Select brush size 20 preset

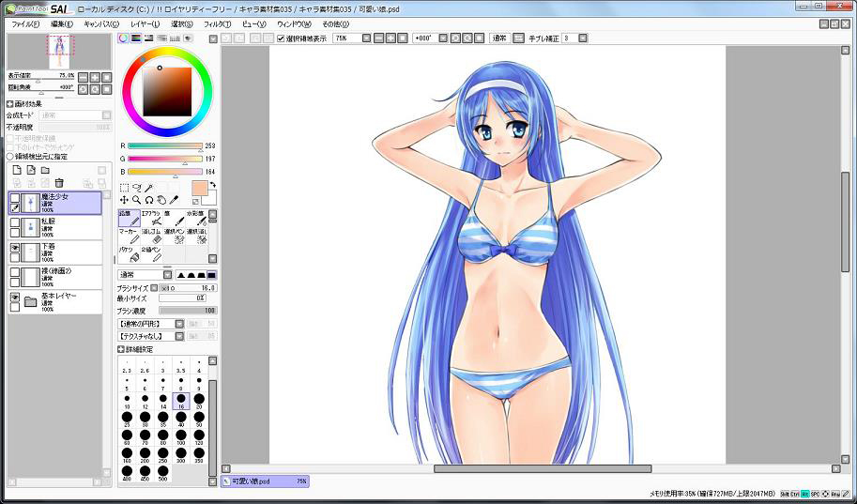197,400
